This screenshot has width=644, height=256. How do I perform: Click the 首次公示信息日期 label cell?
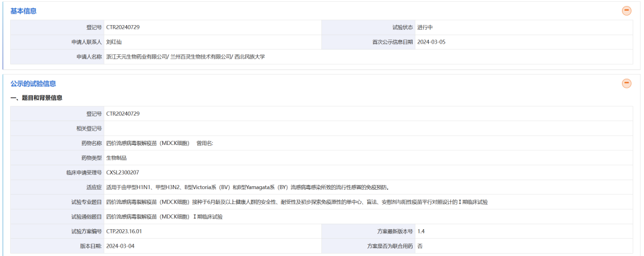tap(369, 42)
